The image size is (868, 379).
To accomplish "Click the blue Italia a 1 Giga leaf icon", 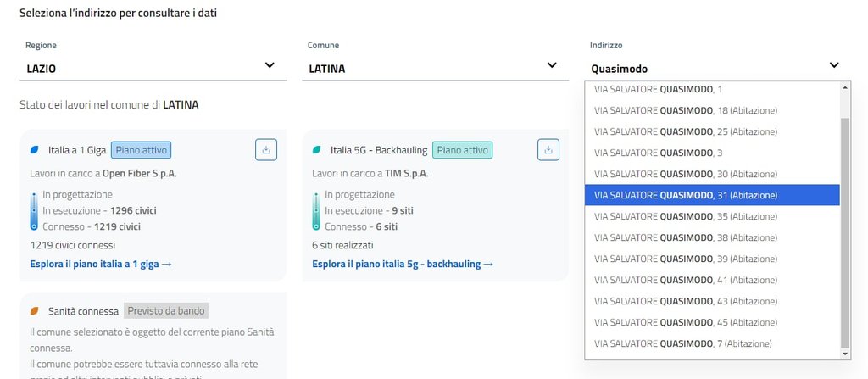I will click(x=35, y=150).
